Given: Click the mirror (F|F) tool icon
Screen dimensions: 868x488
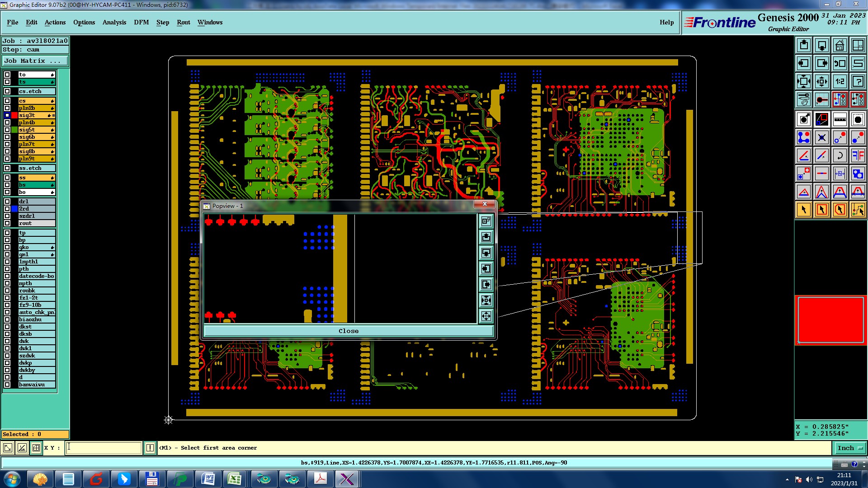Looking at the screenshot, I should point(858,155).
